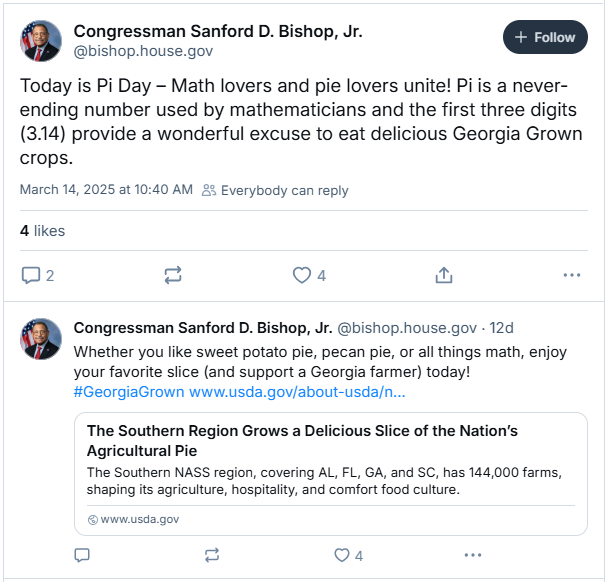This screenshot has height=582, width=608.
Task: View who liked via "4 likes"
Action: click(x=42, y=231)
